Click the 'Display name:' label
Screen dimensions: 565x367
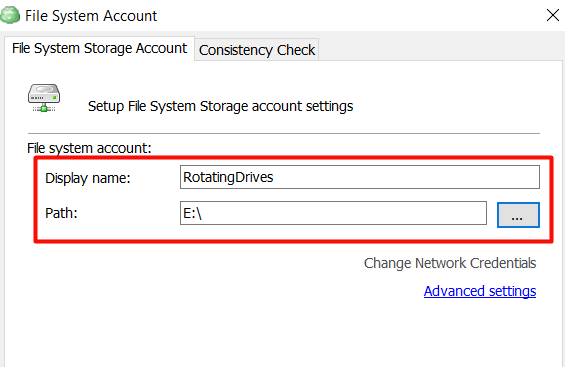[x=88, y=178]
